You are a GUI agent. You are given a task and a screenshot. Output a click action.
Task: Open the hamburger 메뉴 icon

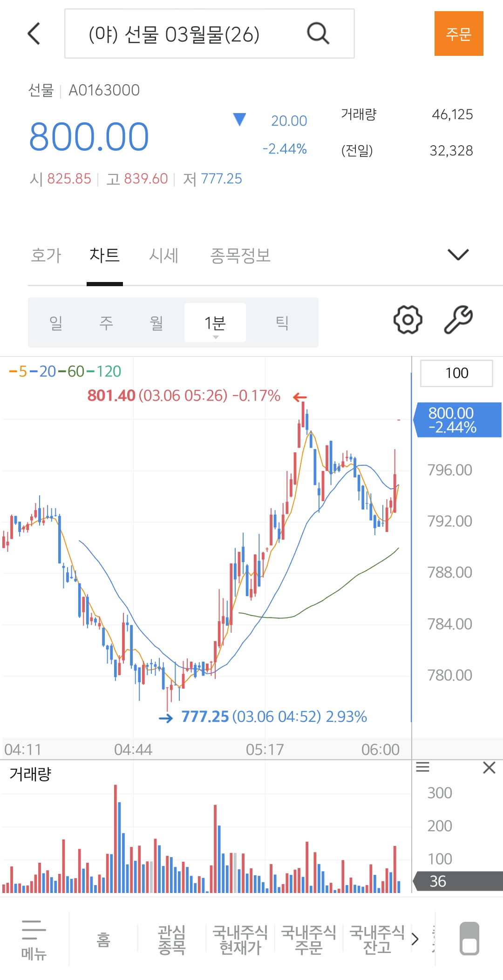34,938
